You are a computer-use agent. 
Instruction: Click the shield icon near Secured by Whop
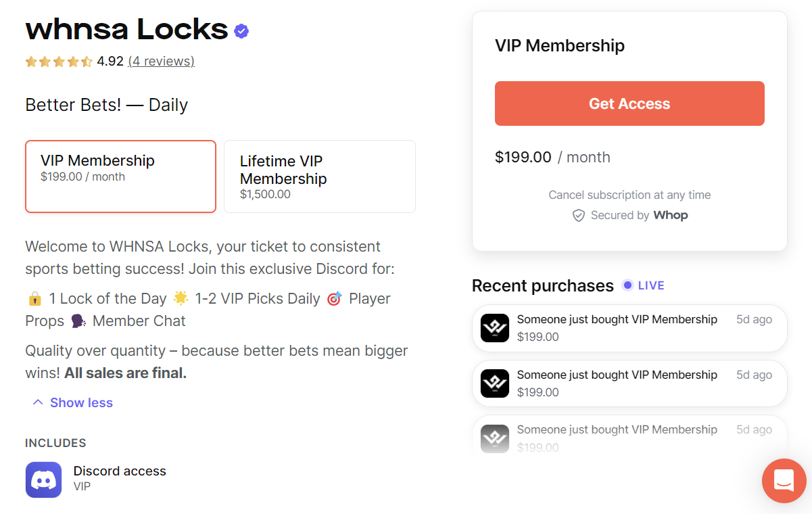click(x=579, y=216)
